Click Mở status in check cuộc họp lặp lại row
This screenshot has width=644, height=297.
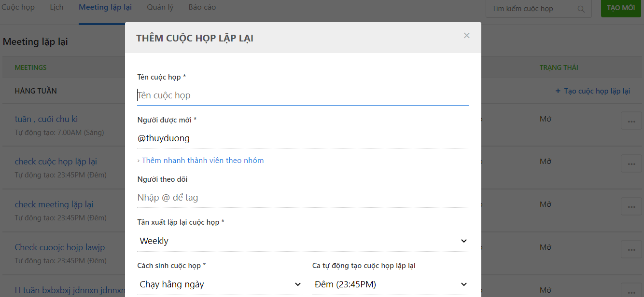(546, 162)
